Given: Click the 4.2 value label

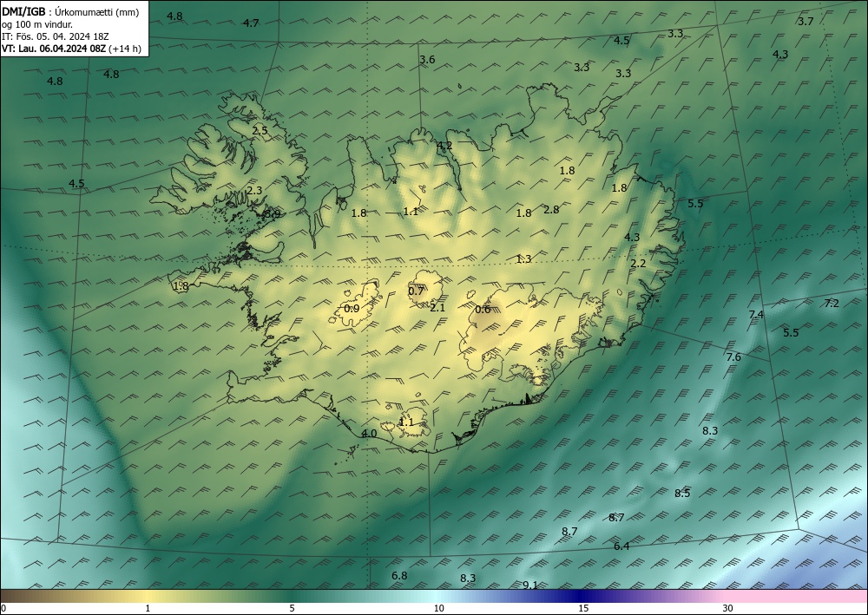Looking at the screenshot, I should coord(444,146).
